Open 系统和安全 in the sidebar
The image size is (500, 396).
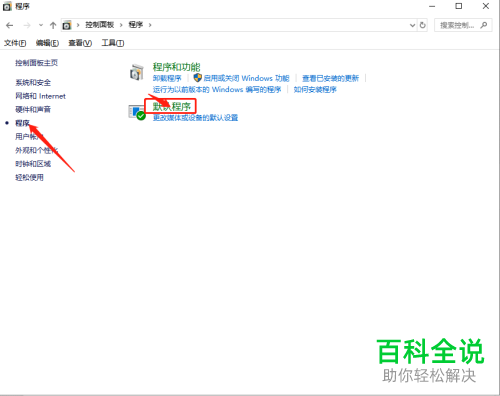(33, 82)
